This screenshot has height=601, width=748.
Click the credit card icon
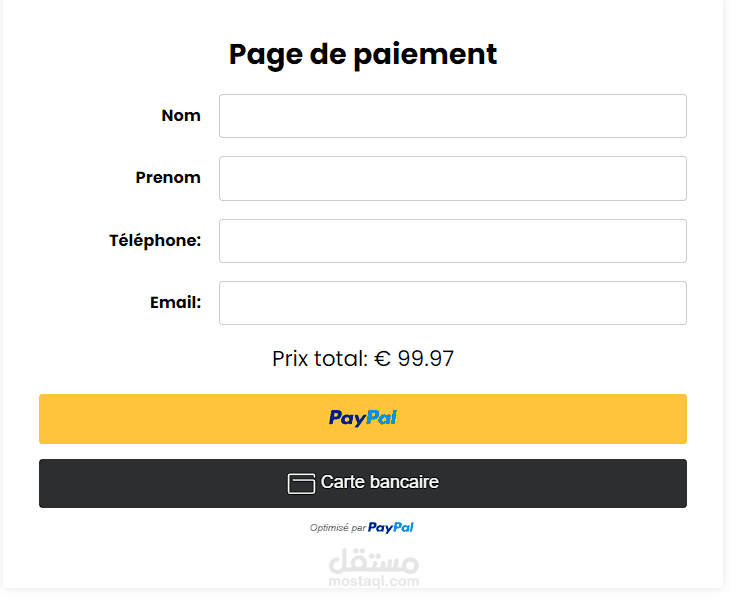pos(301,484)
